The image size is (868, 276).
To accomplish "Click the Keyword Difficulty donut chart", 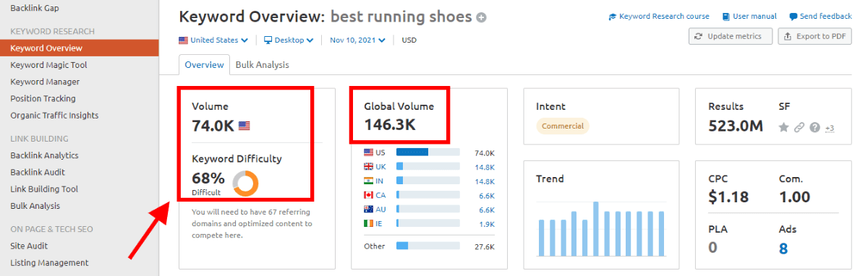I will click(x=246, y=184).
